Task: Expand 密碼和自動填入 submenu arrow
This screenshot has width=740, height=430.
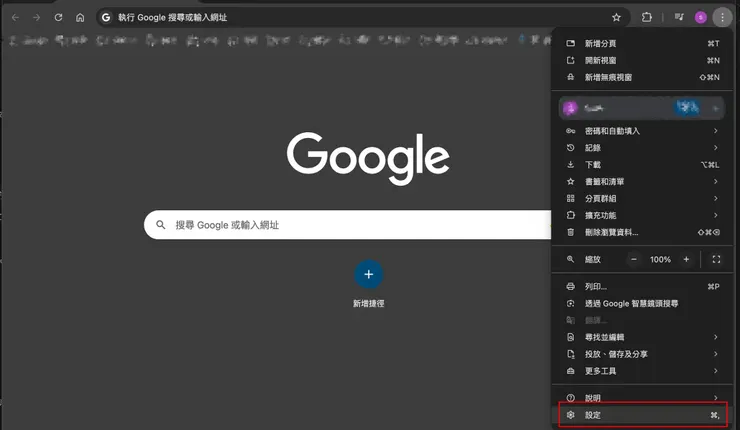Action: click(715, 131)
